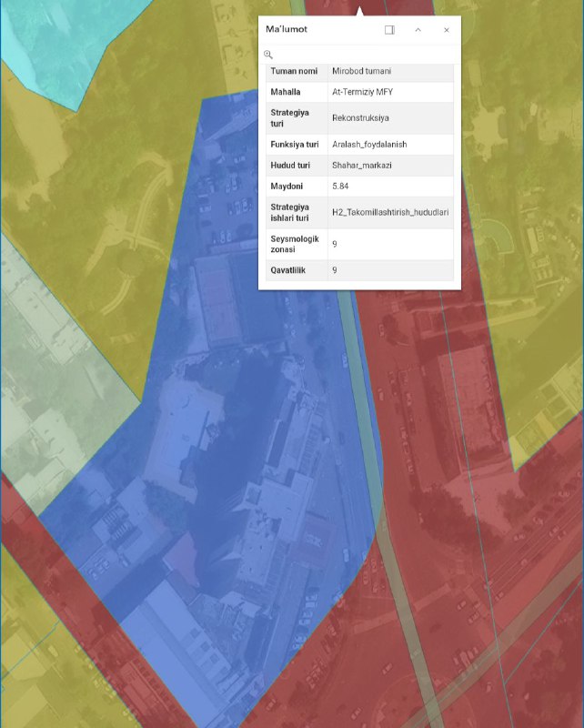Screen dimensions: 584x728
Task: Select the Rekonstruksiya value
Action: click(361, 118)
